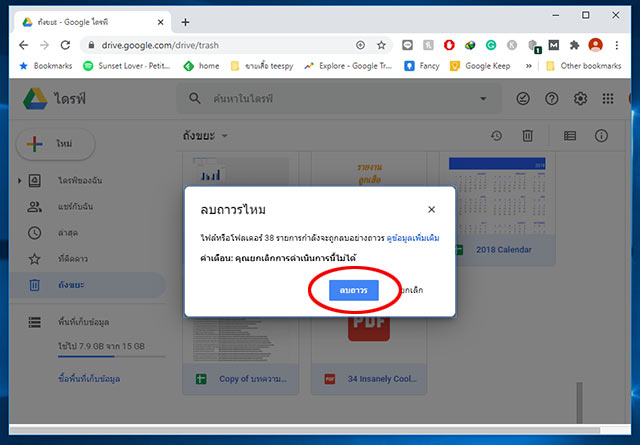This screenshot has width=640, height=445.
Task: Reload the page with the refresh icon
Action: (x=65, y=45)
